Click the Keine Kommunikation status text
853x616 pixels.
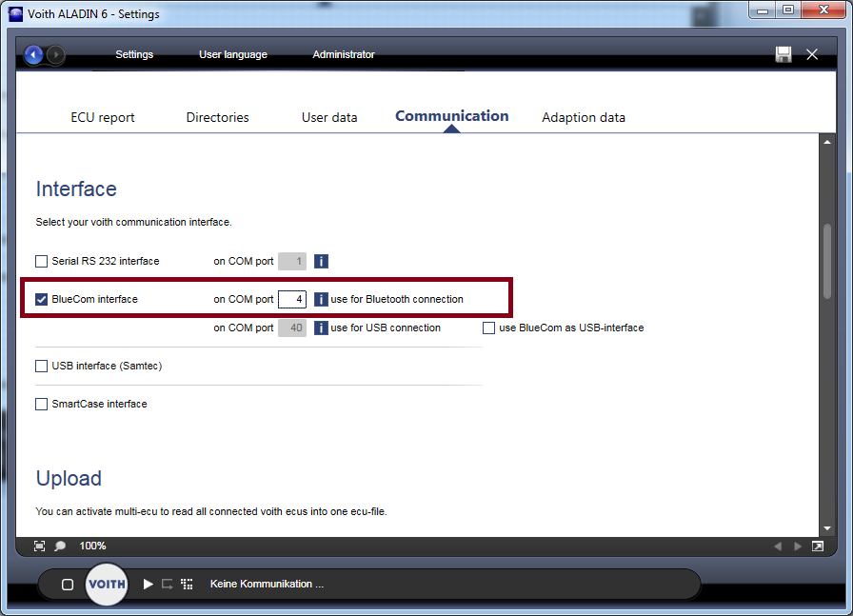pyautogui.click(x=267, y=584)
